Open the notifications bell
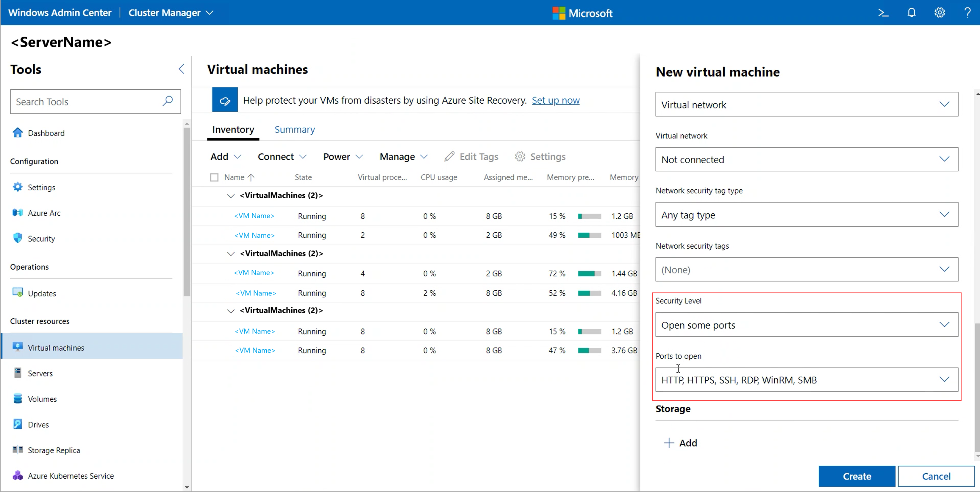980x492 pixels. pos(912,13)
